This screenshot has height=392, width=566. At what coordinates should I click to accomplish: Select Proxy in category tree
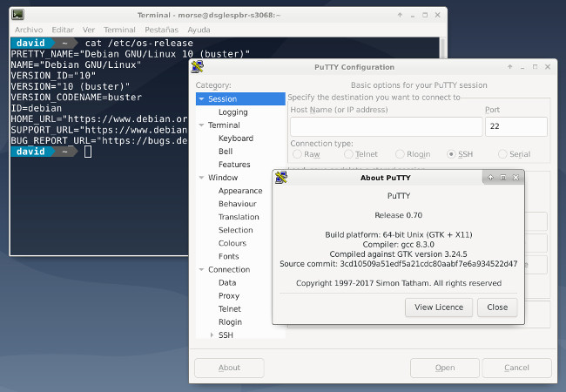[229, 295]
